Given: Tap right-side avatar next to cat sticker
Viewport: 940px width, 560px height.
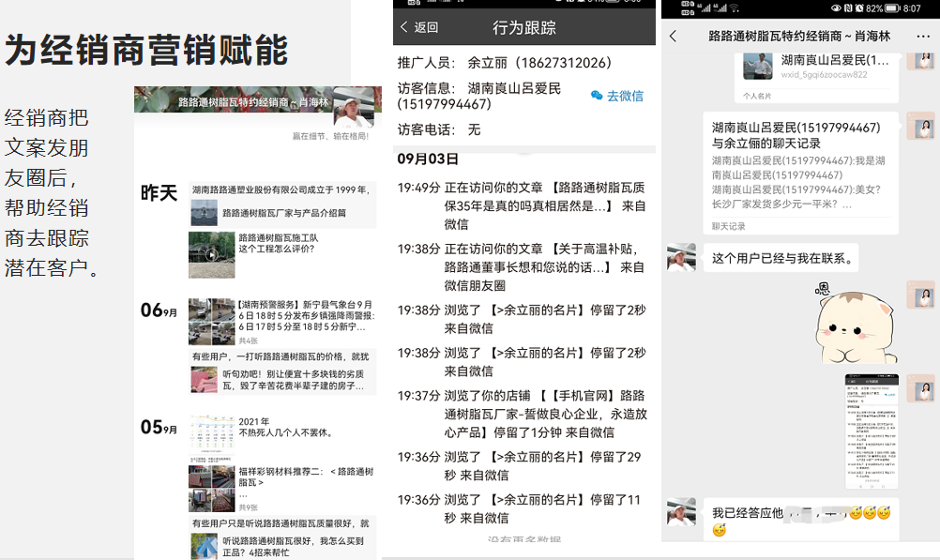Looking at the screenshot, I should [920, 295].
